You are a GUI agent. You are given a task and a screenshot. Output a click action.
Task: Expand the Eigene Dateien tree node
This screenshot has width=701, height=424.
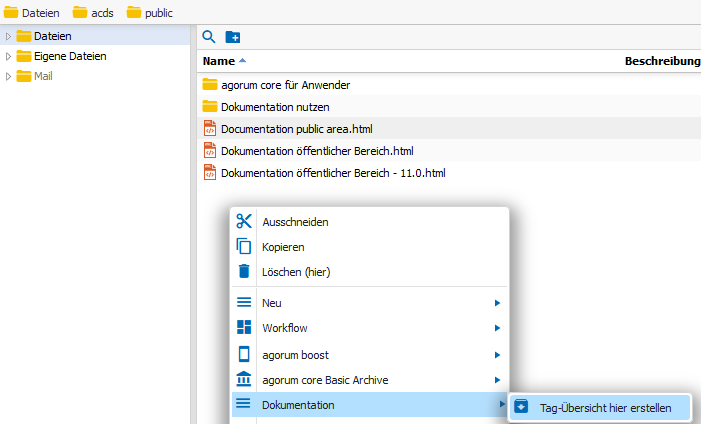[8, 56]
